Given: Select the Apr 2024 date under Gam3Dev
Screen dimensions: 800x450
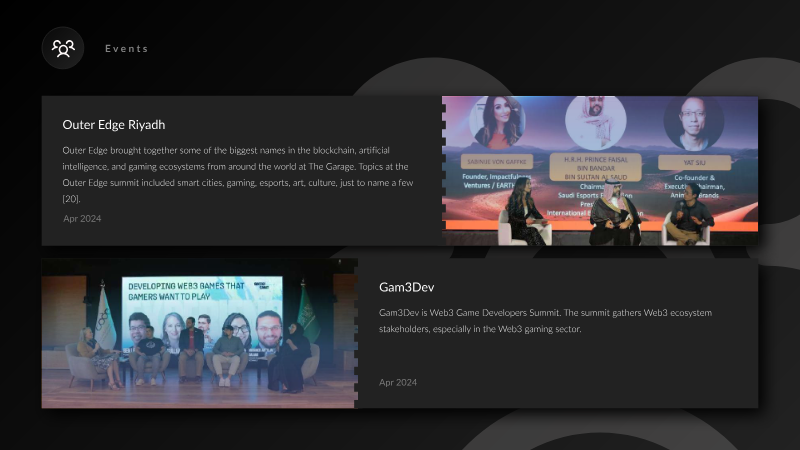Looking at the screenshot, I should click(x=398, y=382).
